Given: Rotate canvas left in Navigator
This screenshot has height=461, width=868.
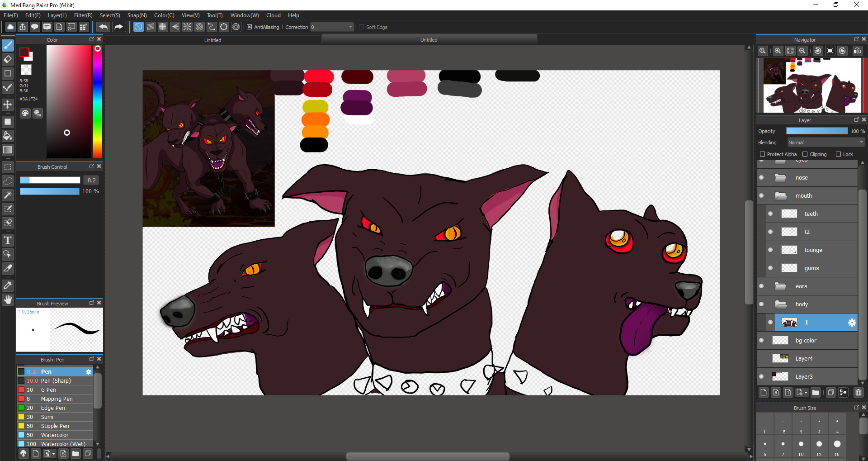Looking at the screenshot, I should (818, 51).
